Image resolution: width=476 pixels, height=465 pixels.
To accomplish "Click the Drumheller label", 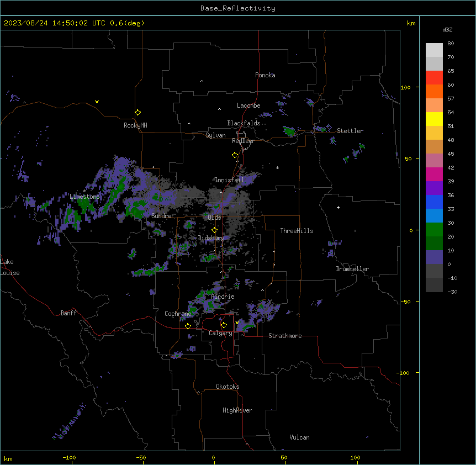I will click(x=352, y=269).
